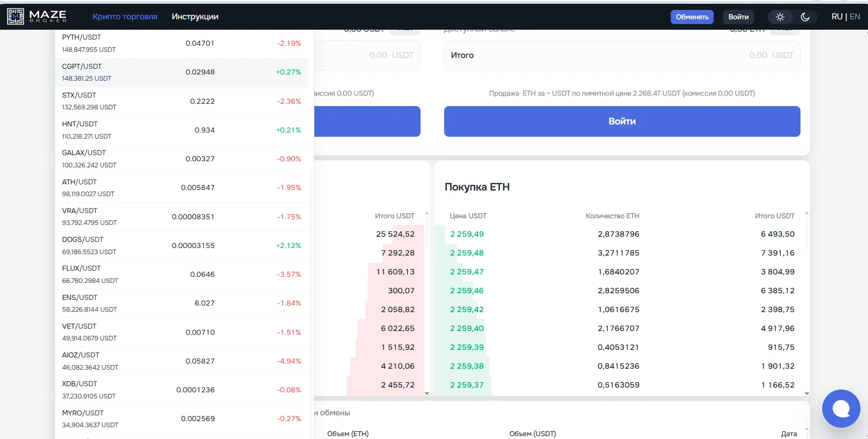Image resolution: width=868 pixels, height=439 pixels.
Task: Click buy order price 2 259,48
Action: [467, 253]
